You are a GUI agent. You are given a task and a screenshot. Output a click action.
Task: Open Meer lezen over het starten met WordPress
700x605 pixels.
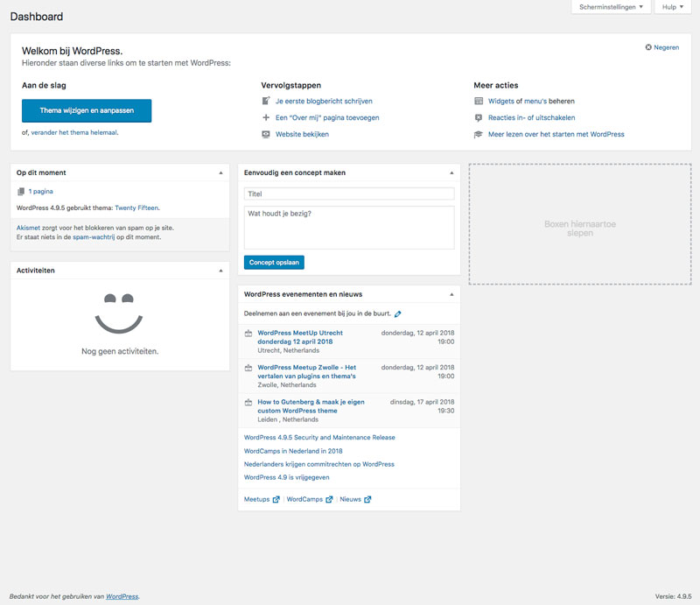pyautogui.click(x=556, y=134)
